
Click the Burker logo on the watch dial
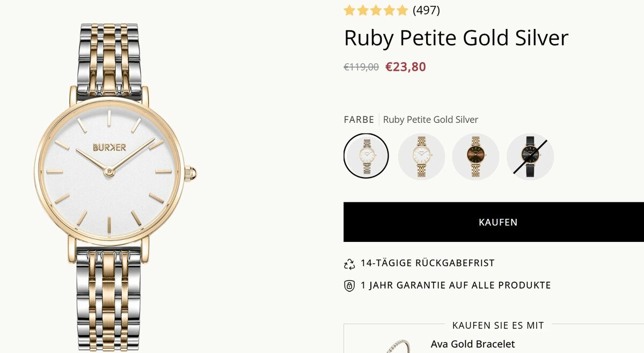click(109, 147)
